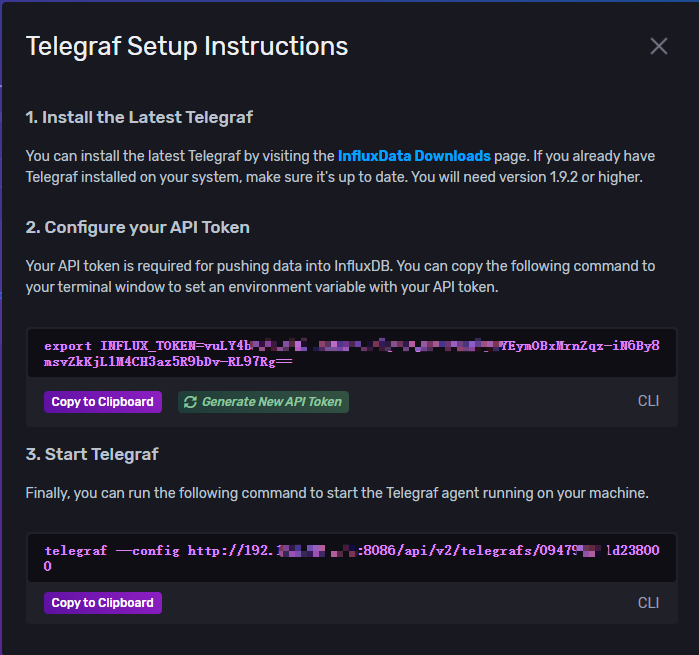Open the InfluxData Downloads link
The image size is (699, 655).
pos(414,156)
